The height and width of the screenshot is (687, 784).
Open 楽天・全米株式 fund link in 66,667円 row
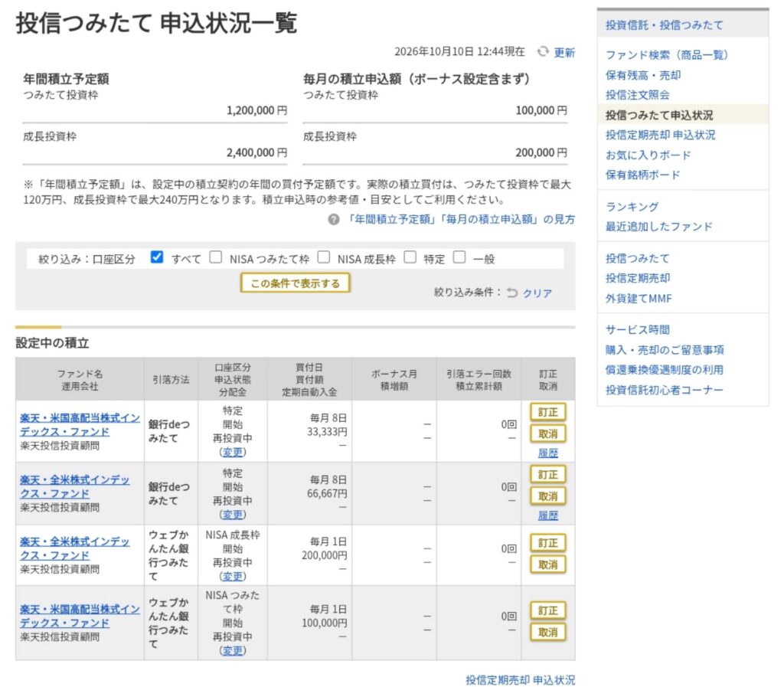(74, 486)
